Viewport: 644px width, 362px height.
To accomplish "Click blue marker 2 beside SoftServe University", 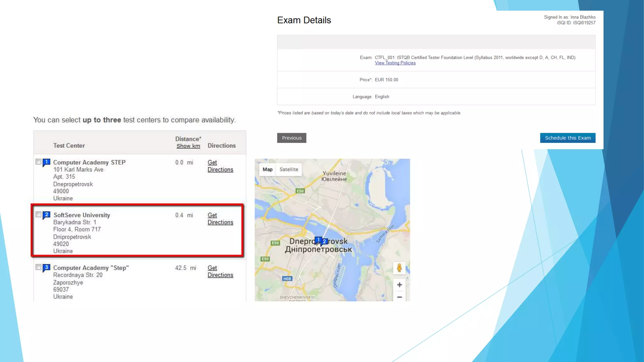I will click(x=47, y=215).
